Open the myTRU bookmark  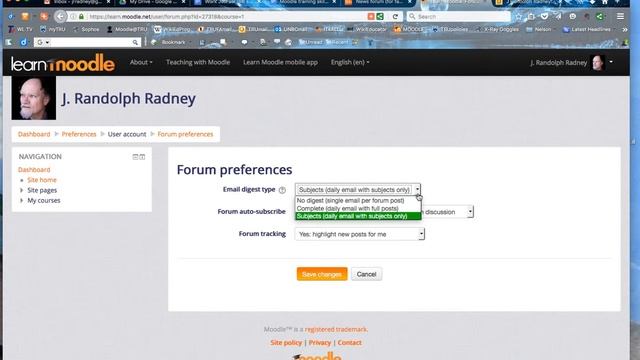point(53,29)
